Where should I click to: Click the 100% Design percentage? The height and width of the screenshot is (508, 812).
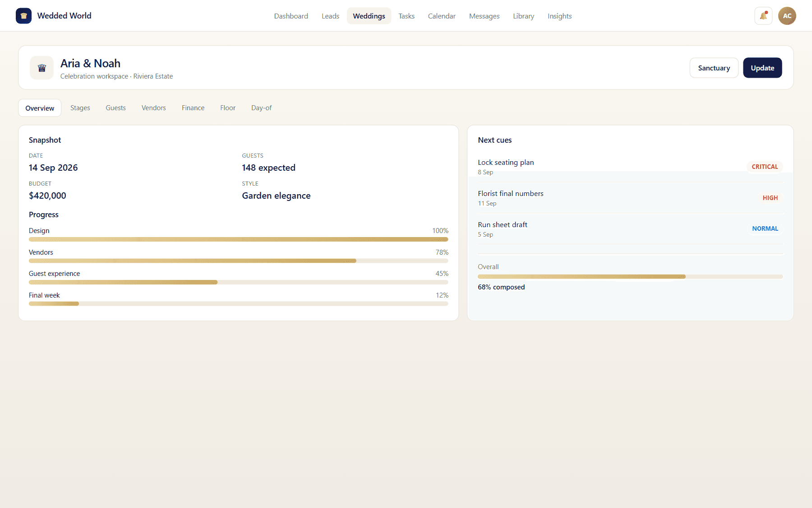(440, 231)
